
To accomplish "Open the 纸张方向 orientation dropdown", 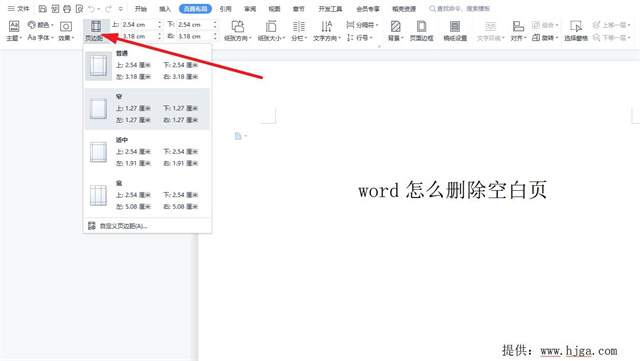I will (x=238, y=31).
